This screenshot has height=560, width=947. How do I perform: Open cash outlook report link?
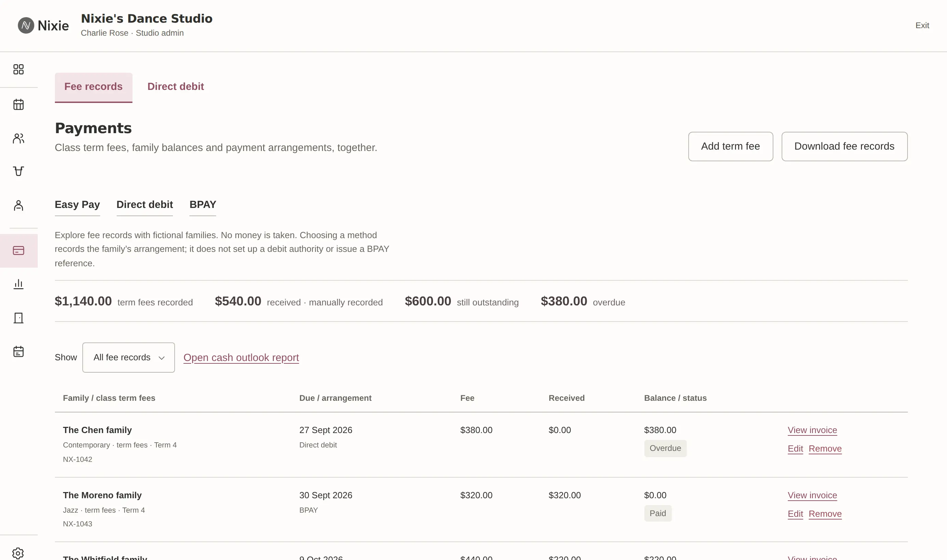pyautogui.click(x=241, y=357)
